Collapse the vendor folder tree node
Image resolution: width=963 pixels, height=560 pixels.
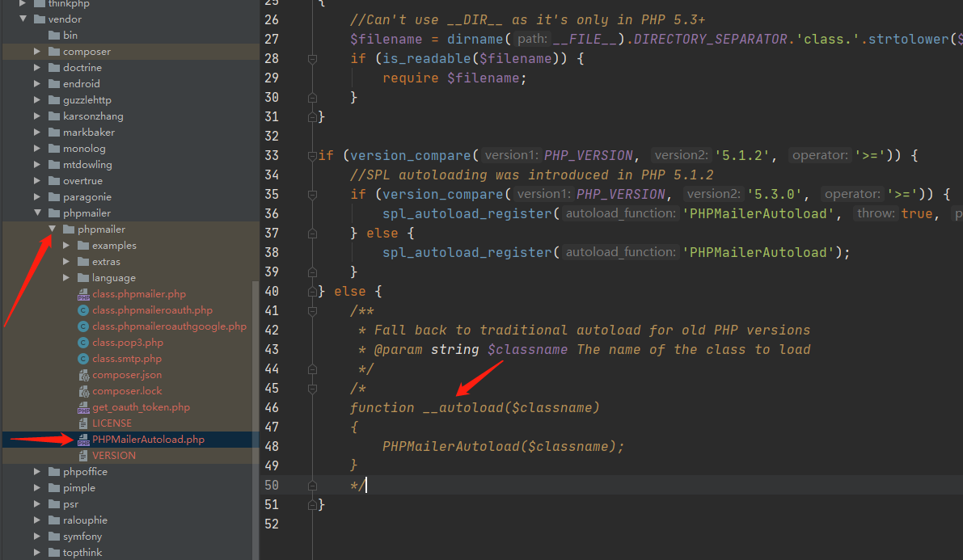pos(23,19)
